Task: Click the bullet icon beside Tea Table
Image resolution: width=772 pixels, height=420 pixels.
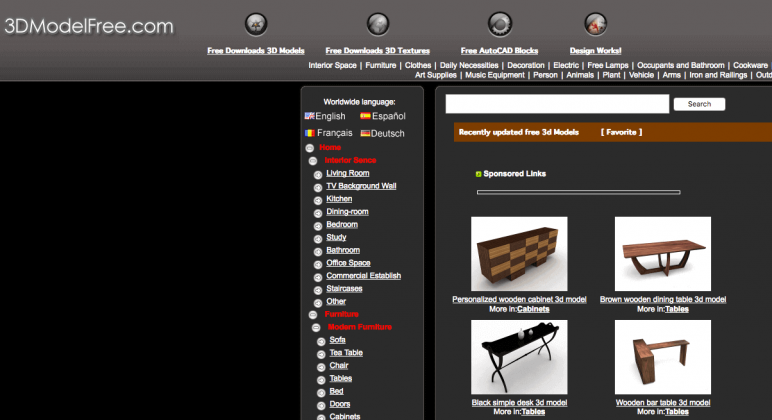Action: tap(321, 354)
